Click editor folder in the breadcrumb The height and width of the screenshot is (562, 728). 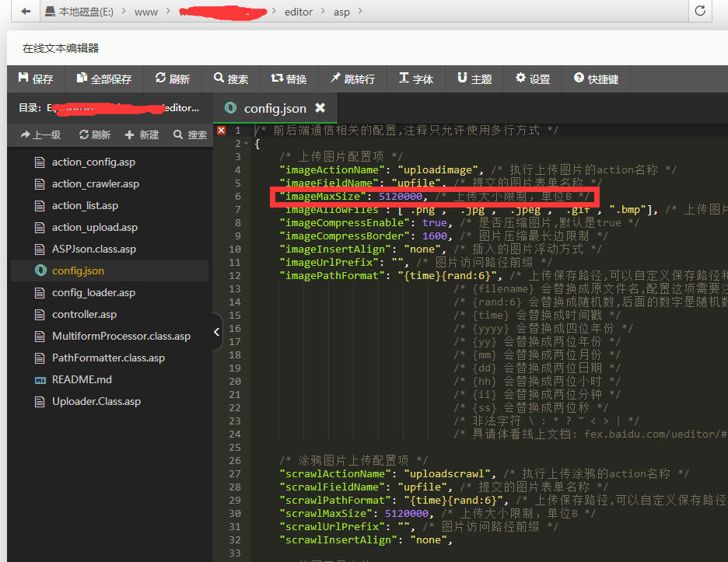point(299,12)
